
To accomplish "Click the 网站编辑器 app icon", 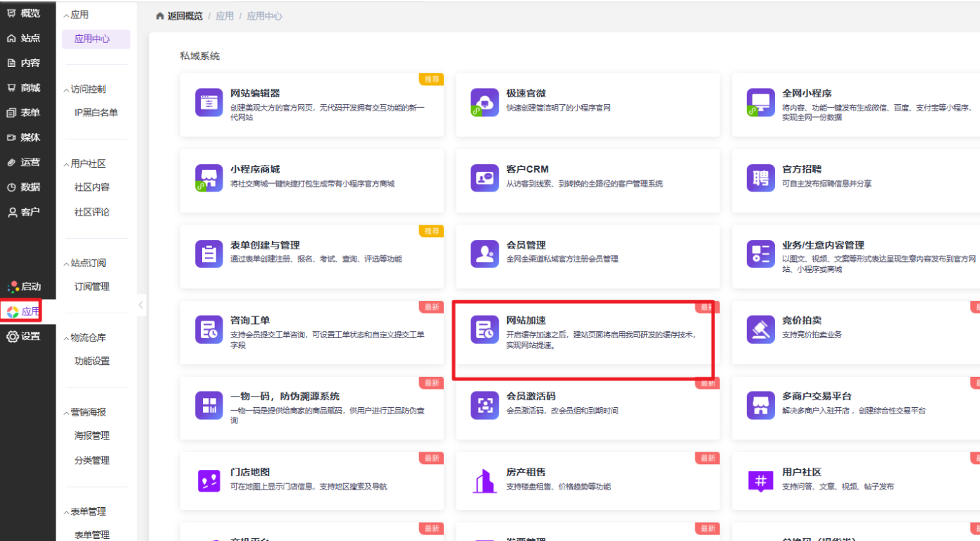I will [209, 103].
